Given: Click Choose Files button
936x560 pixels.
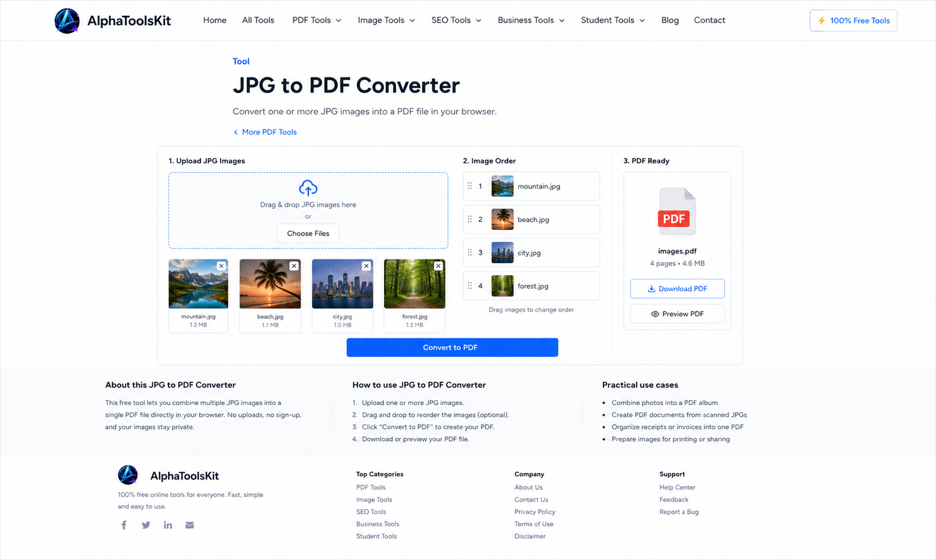Looking at the screenshot, I should coord(308,233).
